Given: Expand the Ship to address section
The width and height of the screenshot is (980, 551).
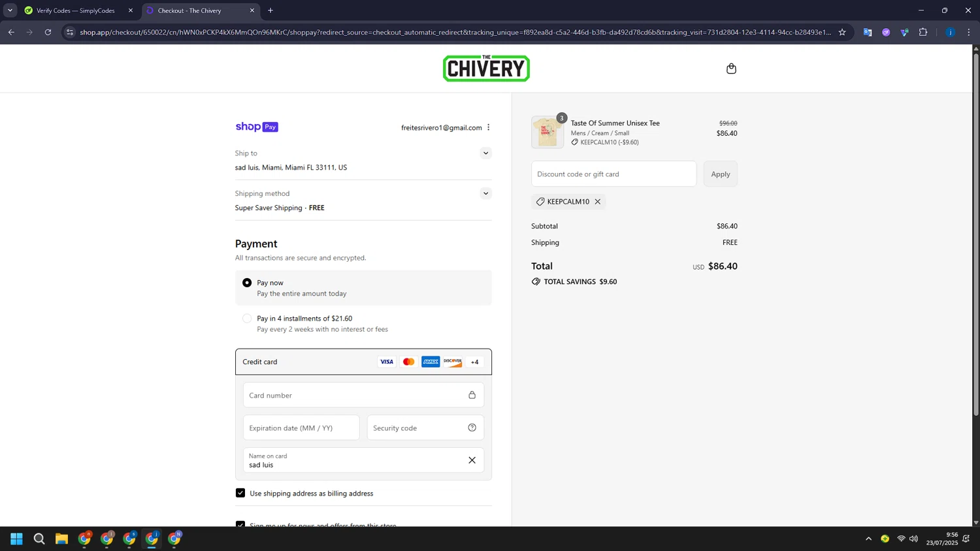Looking at the screenshot, I should pos(485,153).
